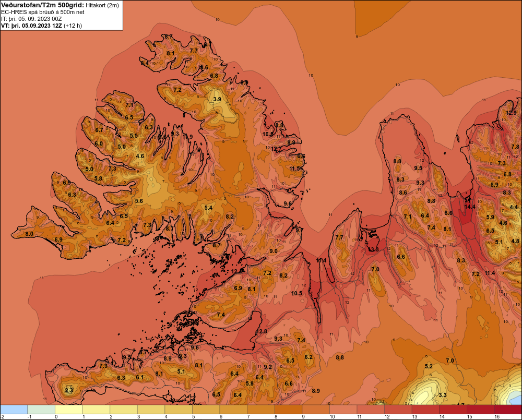Select the darkest red legend swatch
The height and width of the screenshot is (420, 522).
[508, 410]
